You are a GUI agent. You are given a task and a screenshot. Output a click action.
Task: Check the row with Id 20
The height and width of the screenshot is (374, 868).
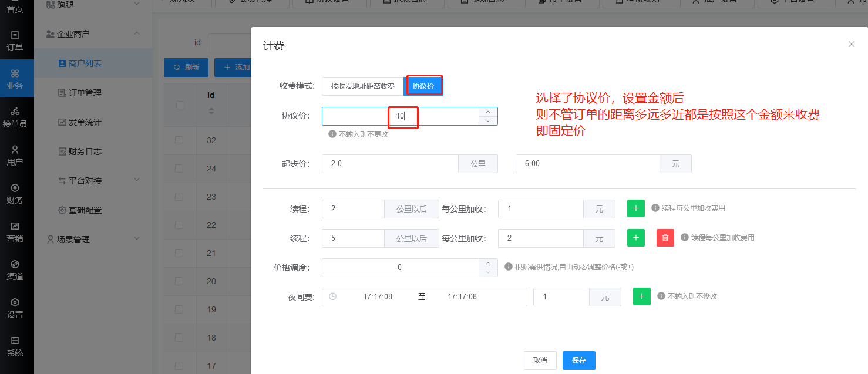(x=179, y=281)
